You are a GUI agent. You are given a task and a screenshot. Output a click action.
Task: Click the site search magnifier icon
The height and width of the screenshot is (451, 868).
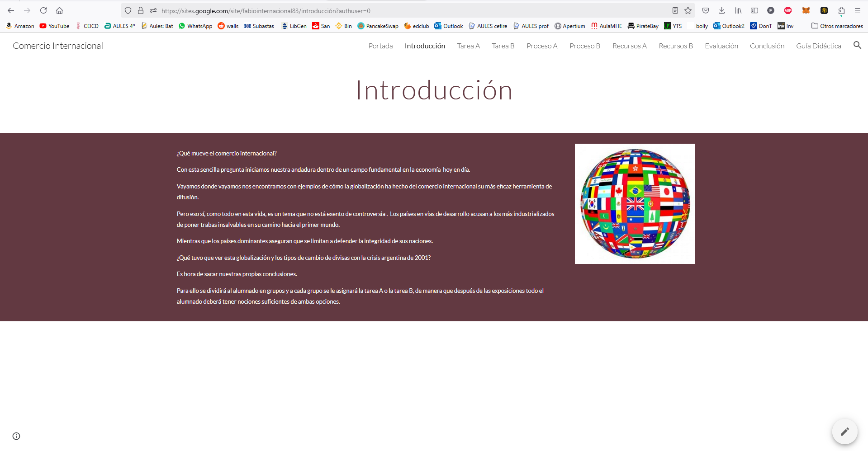[857, 45]
